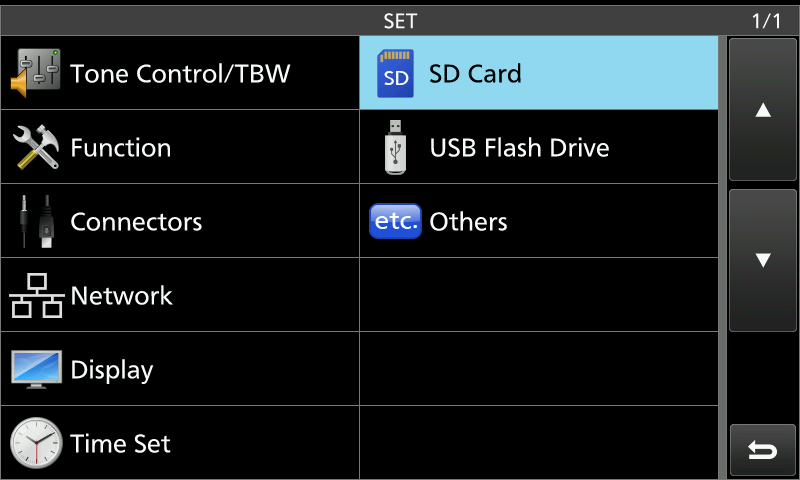Select the Time Set clock icon
The height and width of the screenshot is (480, 800).
36,443
